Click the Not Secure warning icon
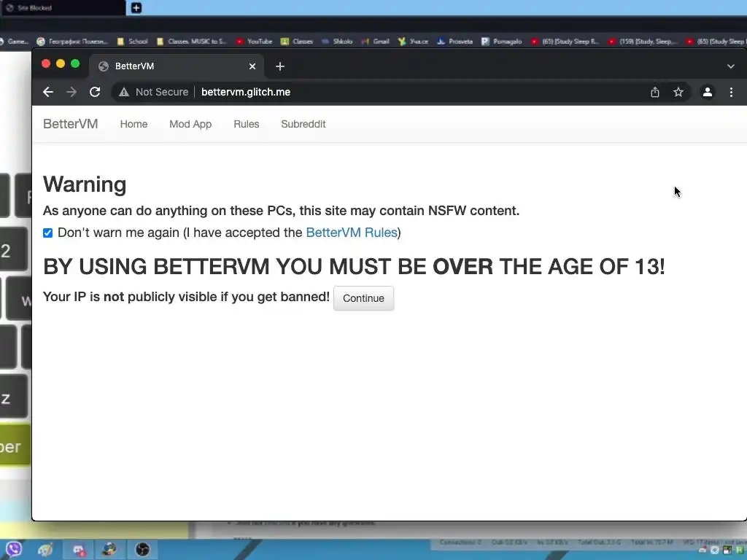Viewport: 747px width, 560px height. (124, 92)
